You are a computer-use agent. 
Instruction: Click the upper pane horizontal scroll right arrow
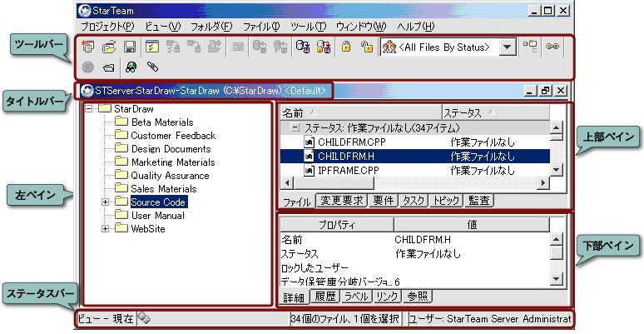[543, 182]
